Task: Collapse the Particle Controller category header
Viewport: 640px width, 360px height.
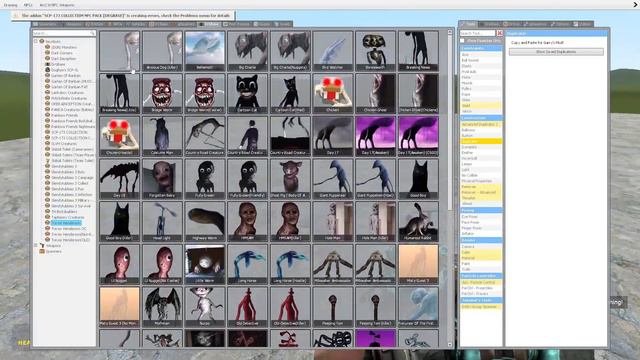Action: (x=481, y=276)
